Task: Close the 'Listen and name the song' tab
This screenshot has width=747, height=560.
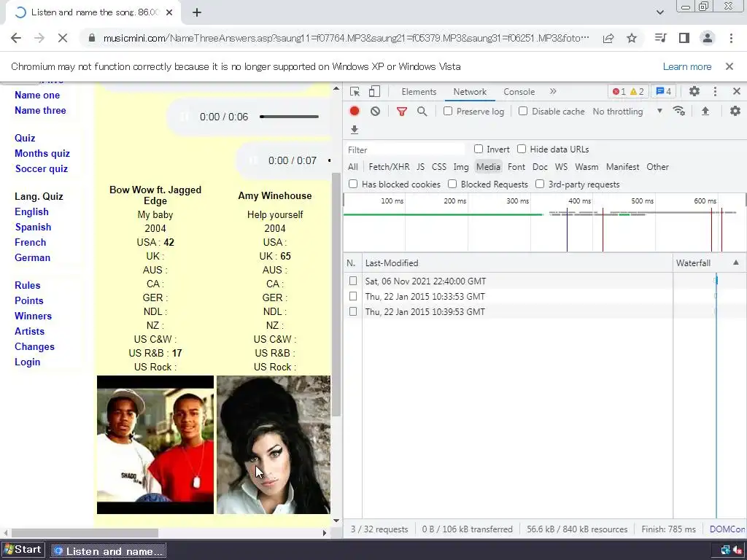Action: click(169, 12)
